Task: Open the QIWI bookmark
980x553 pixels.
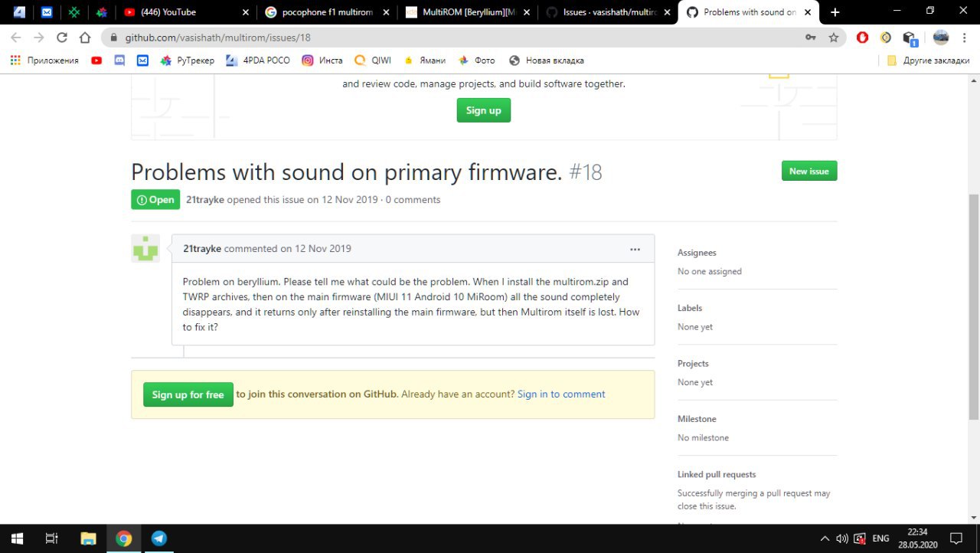Action: tap(373, 61)
